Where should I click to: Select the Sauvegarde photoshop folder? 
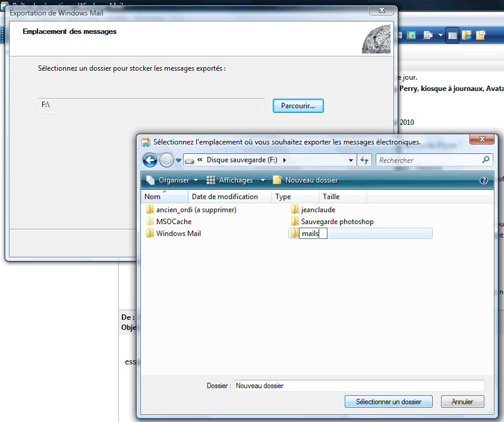click(337, 222)
